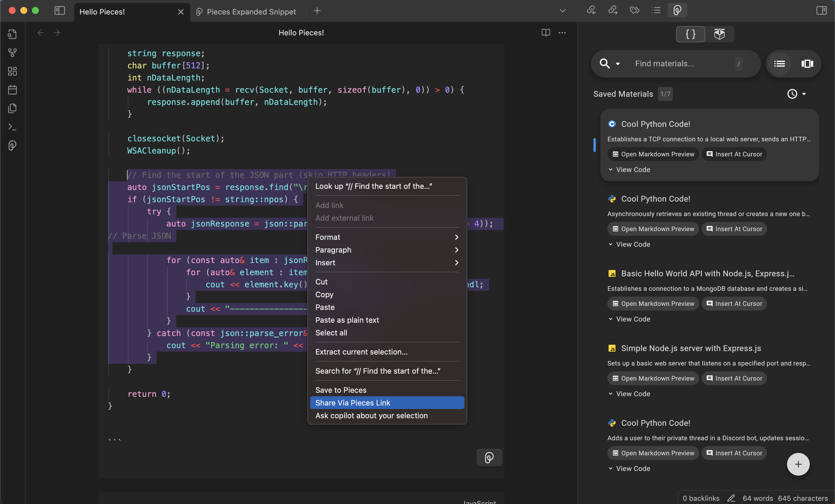Open the tags panel icon

[x=634, y=10]
